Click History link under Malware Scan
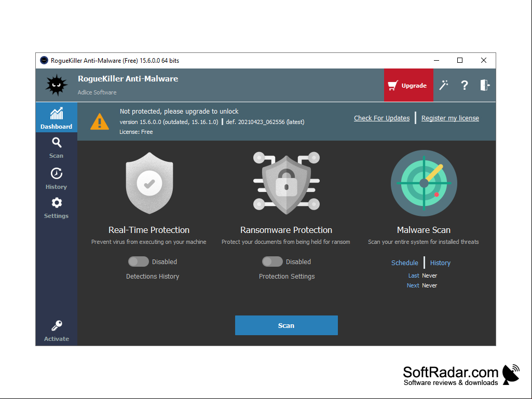532x399 pixels. (x=440, y=263)
